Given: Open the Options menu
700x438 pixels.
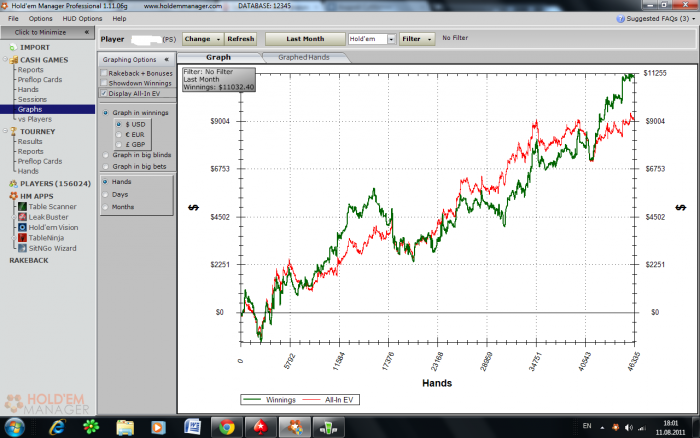Looking at the screenshot, I should pos(41,19).
